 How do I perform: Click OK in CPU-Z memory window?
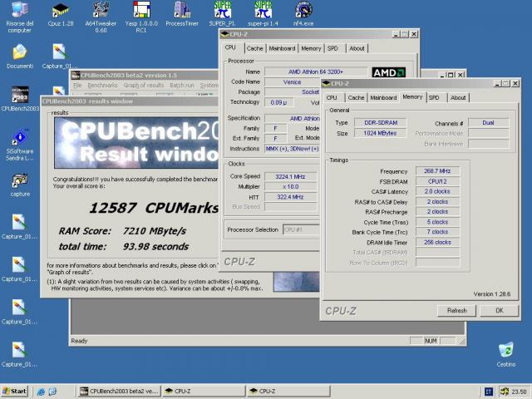pos(500,310)
